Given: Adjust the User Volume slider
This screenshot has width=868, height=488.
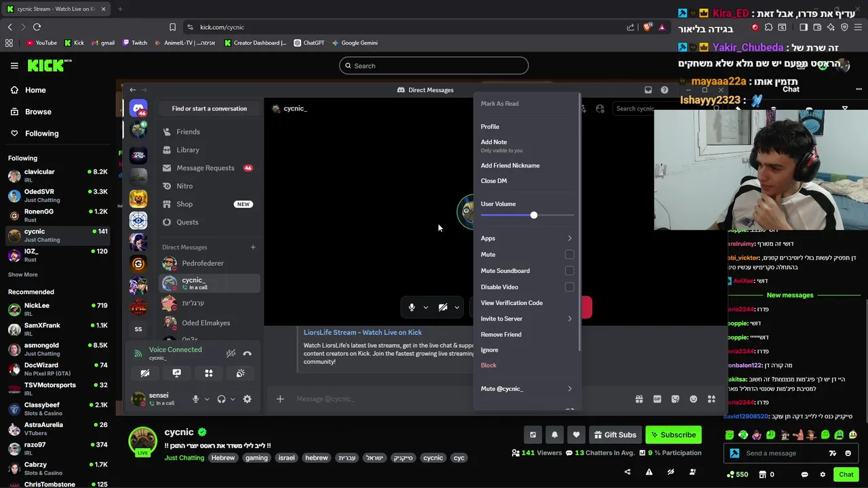Looking at the screenshot, I should 534,215.
